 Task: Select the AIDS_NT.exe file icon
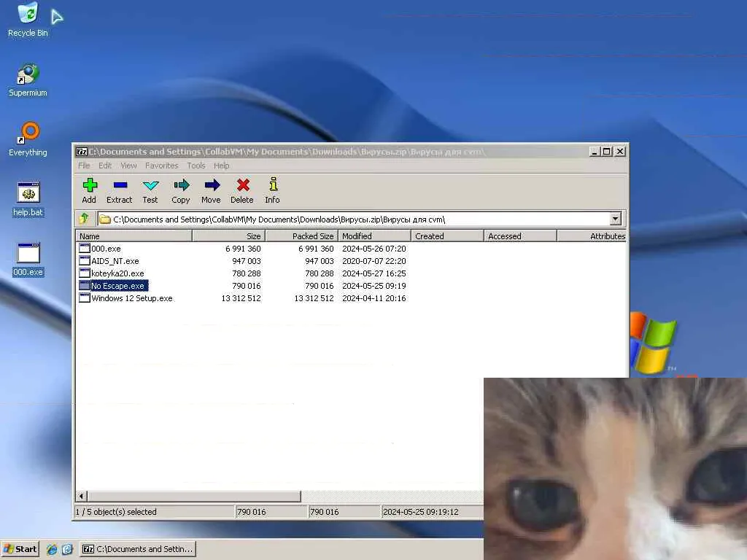pos(85,260)
